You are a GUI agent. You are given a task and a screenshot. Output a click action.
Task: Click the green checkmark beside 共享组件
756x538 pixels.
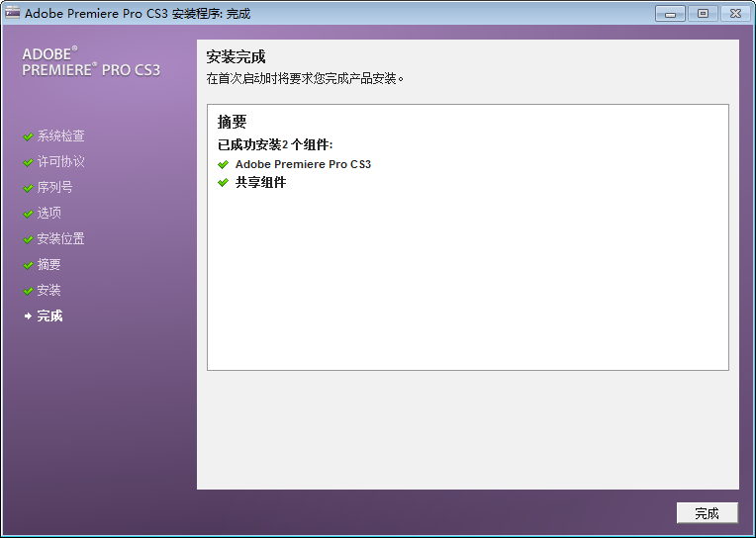[x=224, y=183]
